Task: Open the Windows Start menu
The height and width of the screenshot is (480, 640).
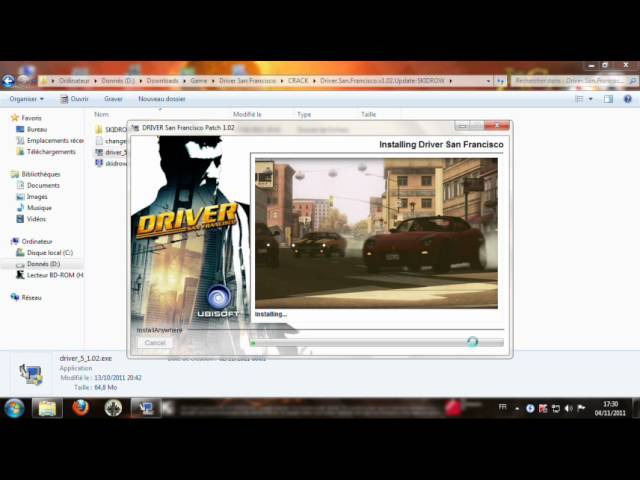Action: [14, 408]
